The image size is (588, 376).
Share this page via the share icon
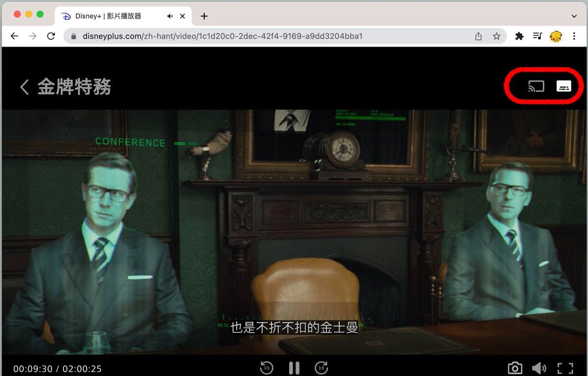[x=478, y=36]
